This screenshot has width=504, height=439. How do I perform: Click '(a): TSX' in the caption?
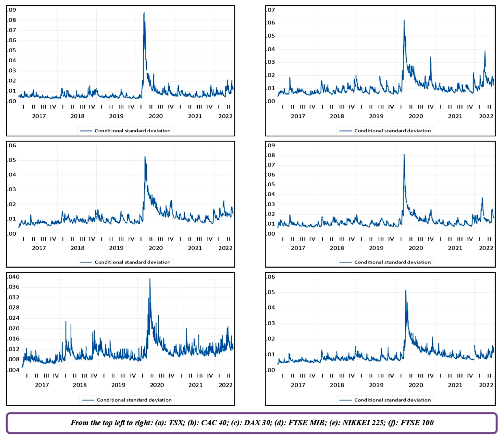(170, 422)
